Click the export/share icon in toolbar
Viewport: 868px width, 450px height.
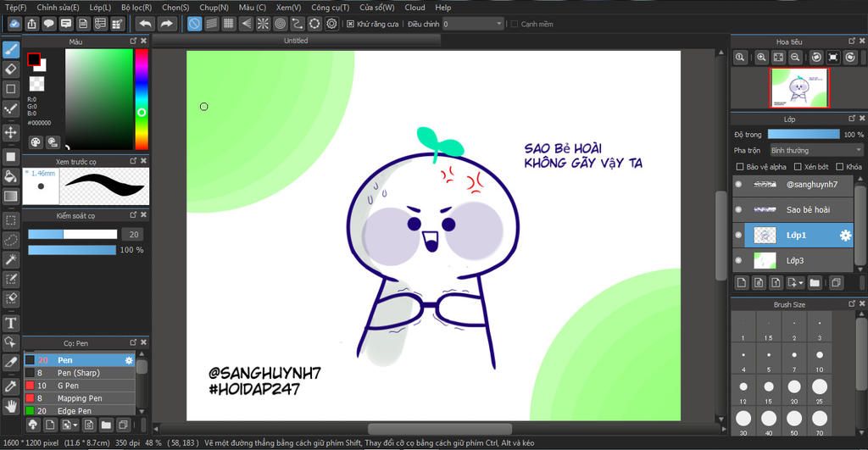(x=31, y=24)
